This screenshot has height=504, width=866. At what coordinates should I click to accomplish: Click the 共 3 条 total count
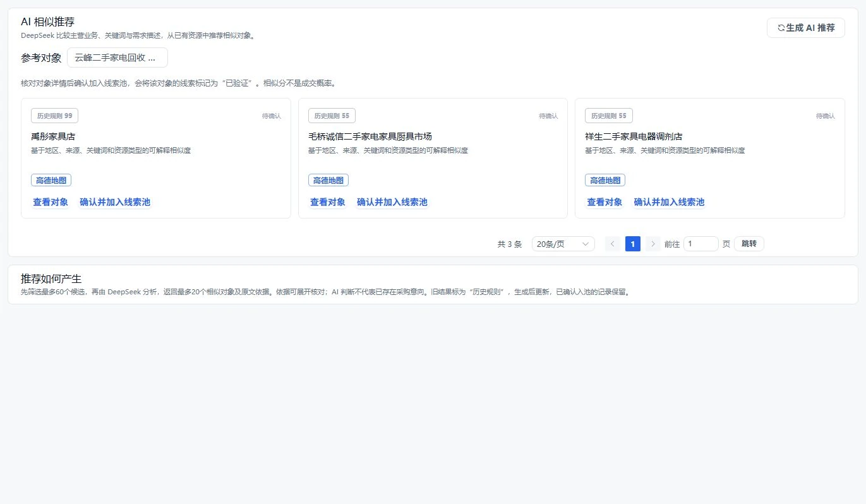[510, 244]
